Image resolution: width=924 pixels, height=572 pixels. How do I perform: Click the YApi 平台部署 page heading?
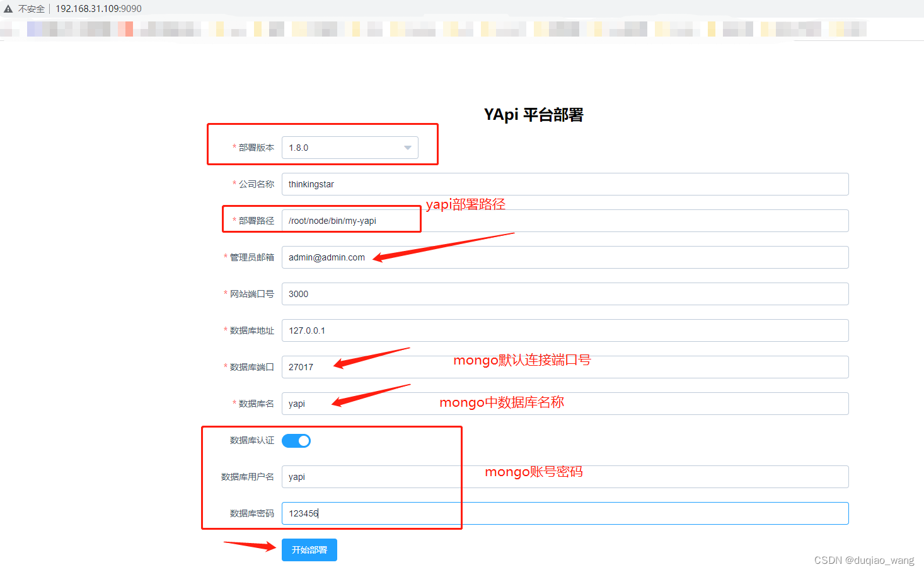[534, 115]
